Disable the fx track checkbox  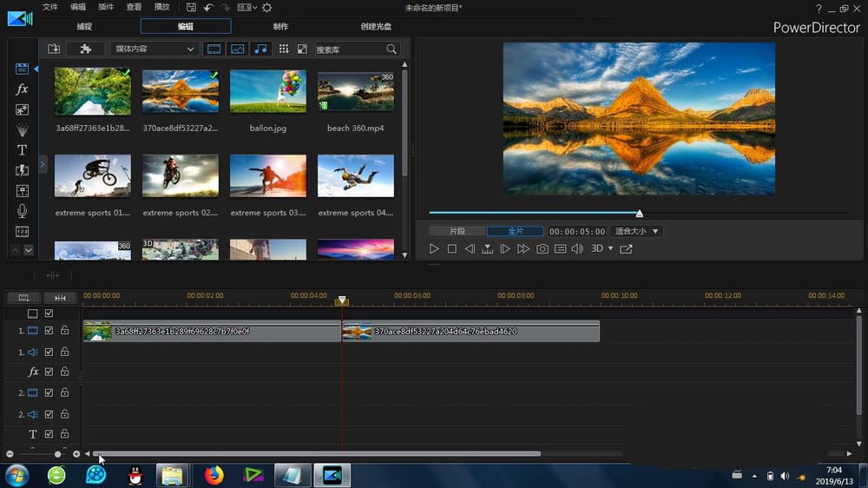tap(49, 372)
